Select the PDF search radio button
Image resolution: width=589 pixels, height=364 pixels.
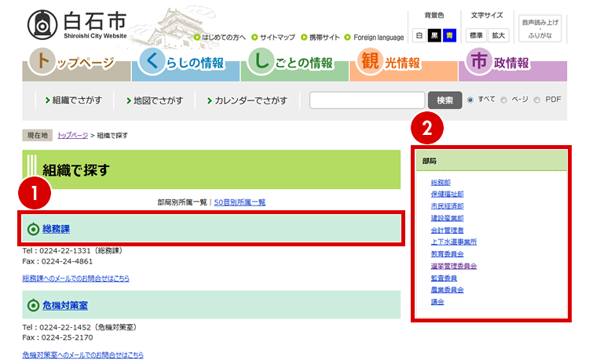(x=537, y=100)
